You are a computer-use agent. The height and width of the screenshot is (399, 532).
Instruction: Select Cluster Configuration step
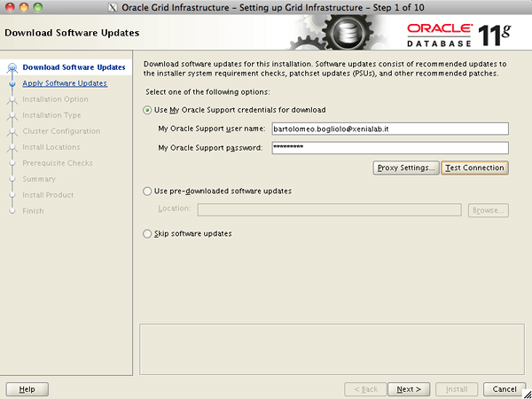(x=61, y=131)
